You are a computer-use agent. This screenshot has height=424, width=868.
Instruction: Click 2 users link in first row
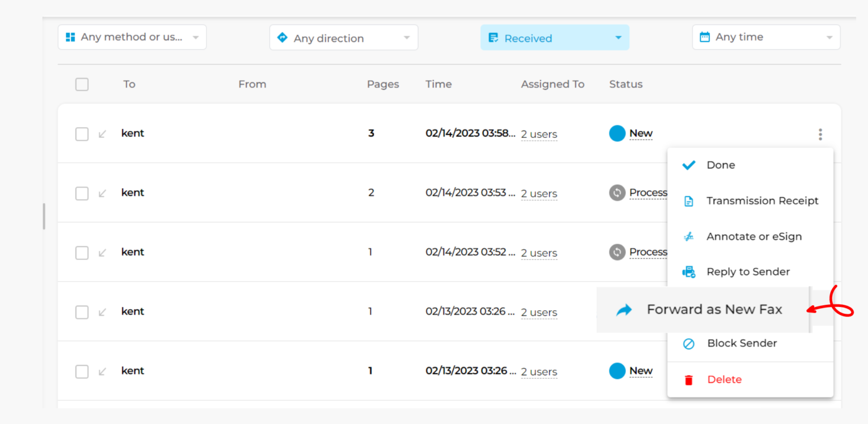(x=539, y=135)
